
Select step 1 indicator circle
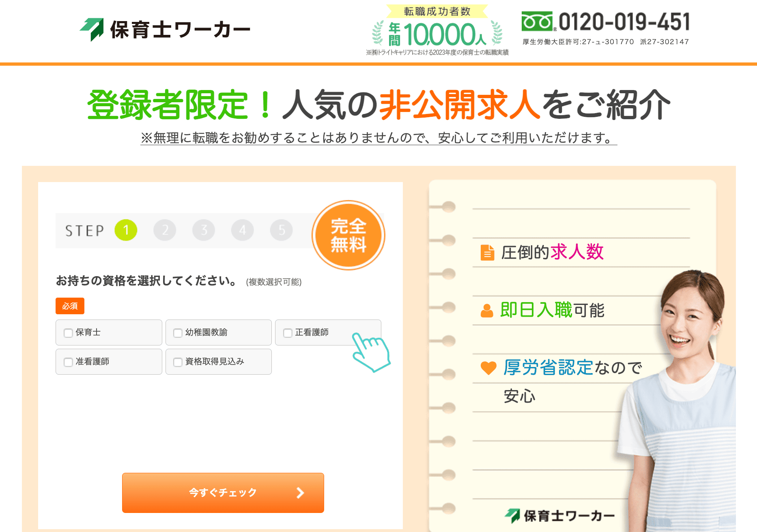coord(126,230)
